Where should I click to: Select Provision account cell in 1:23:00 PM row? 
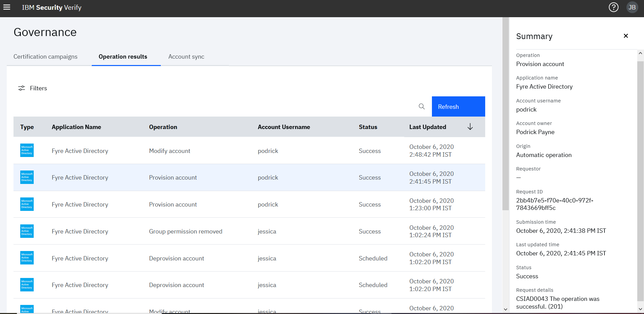[173, 205]
